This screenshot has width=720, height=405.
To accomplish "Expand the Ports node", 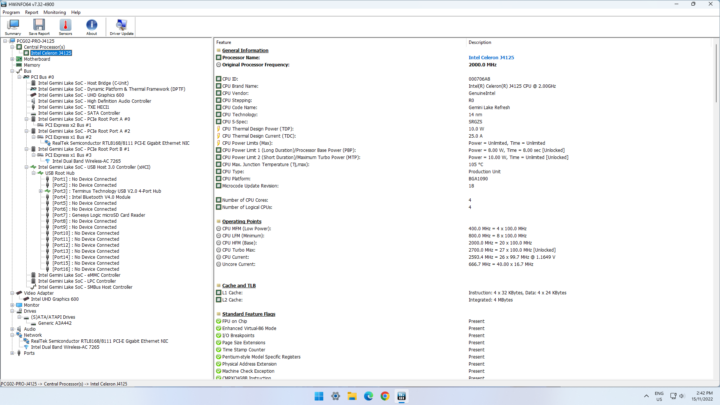I will click(12, 353).
